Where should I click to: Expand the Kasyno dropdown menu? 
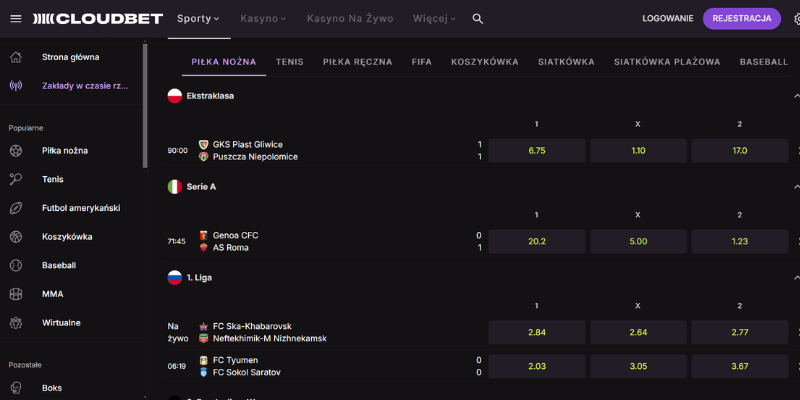264,19
